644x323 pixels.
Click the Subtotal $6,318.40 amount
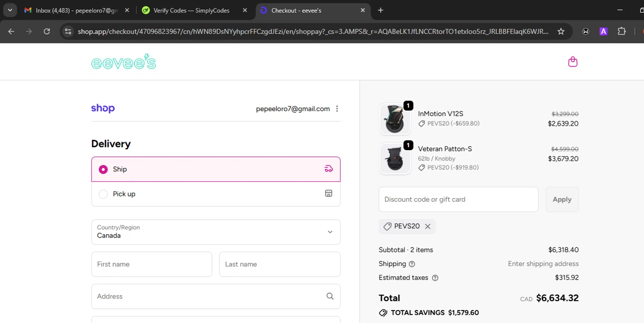[x=563, y=250]
